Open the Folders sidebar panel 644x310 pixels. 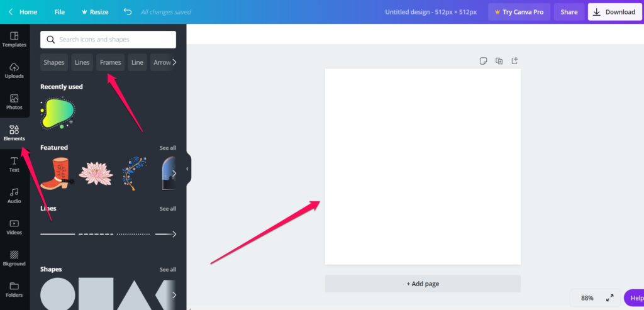[x=14, y=289]
